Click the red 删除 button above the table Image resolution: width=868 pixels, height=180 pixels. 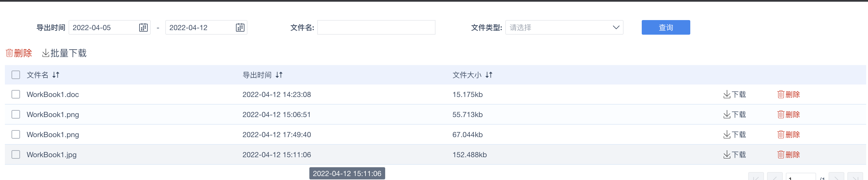(19, 53)
